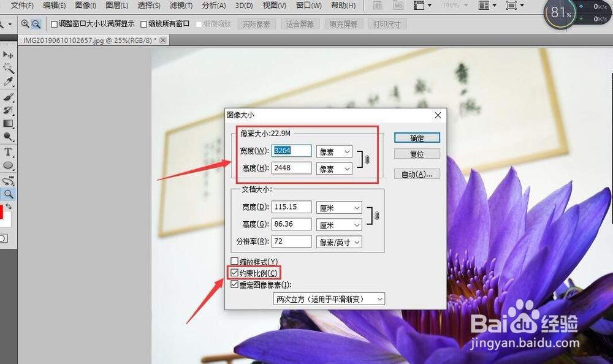Open document width unit 厘米 dropdown
Screen dimensions: 613x364
coord(339,208)
